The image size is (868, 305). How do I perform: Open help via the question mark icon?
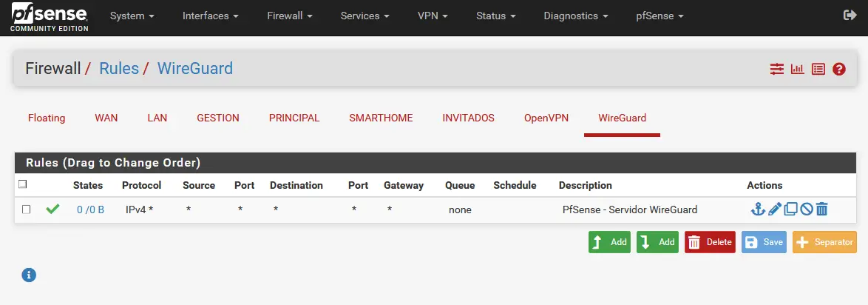coord(838,70)
